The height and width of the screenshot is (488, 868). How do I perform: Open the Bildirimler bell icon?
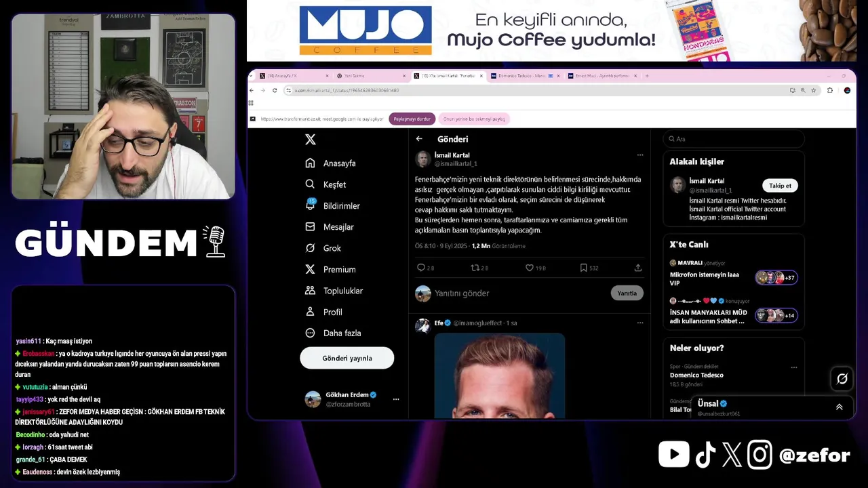[311, 205]
